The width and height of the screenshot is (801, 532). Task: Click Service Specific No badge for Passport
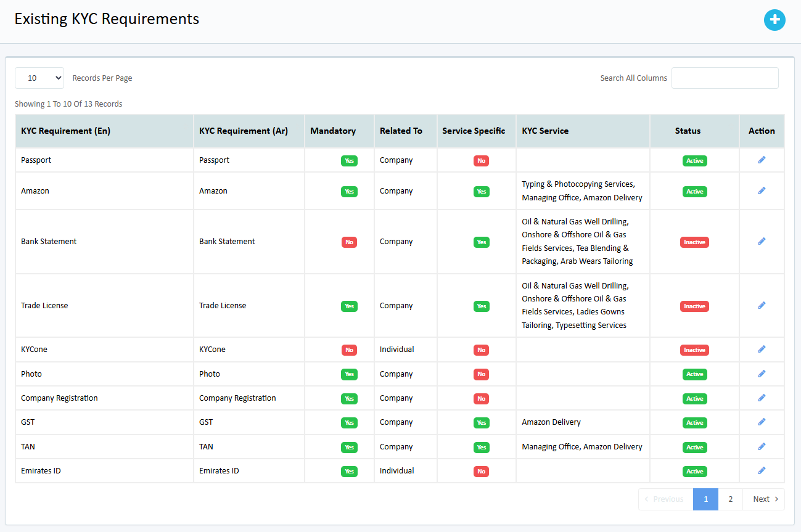[x=482, y=161]
